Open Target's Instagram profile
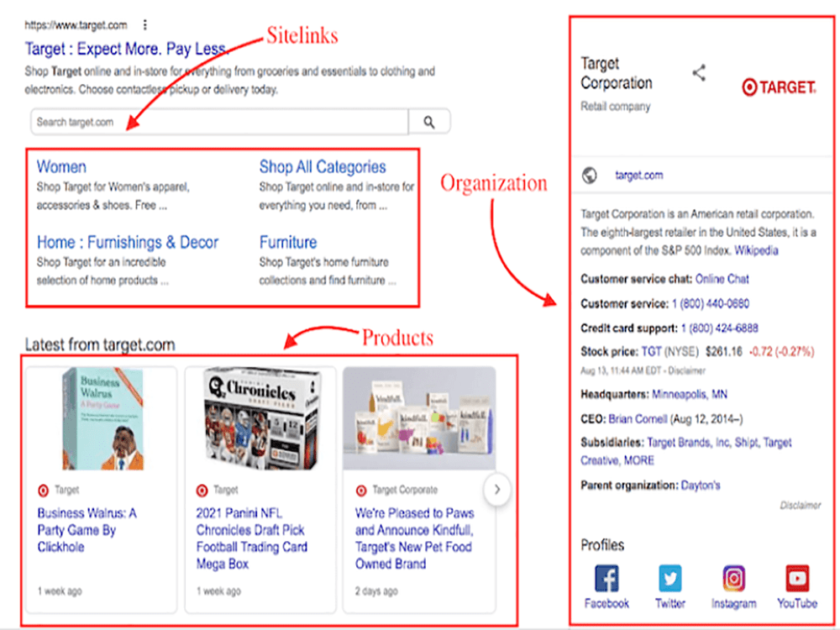 coord(732,579)
